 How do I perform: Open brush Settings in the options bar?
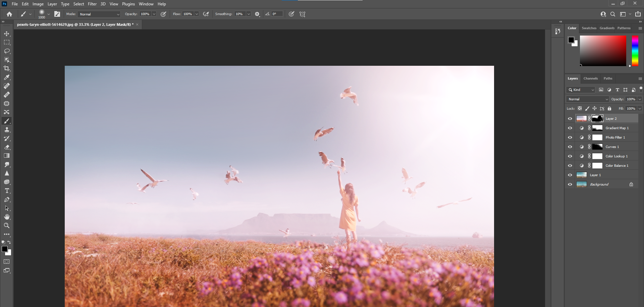coord(257,14)
